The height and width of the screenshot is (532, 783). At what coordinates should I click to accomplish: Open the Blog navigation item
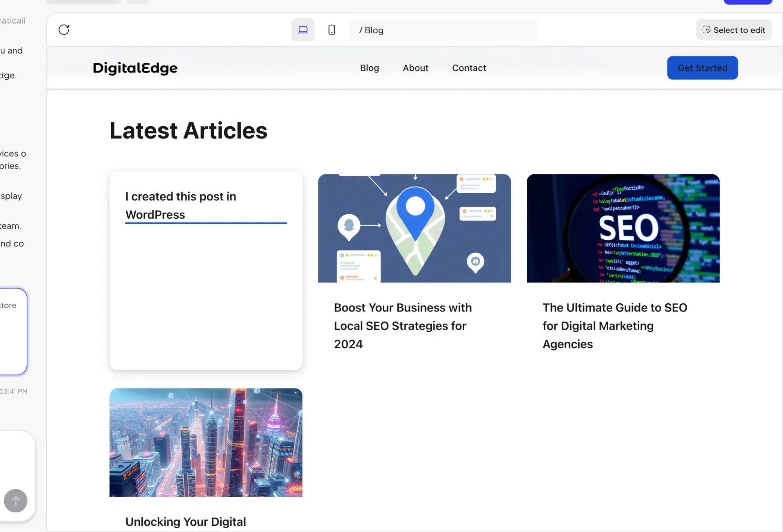point(369,68)
